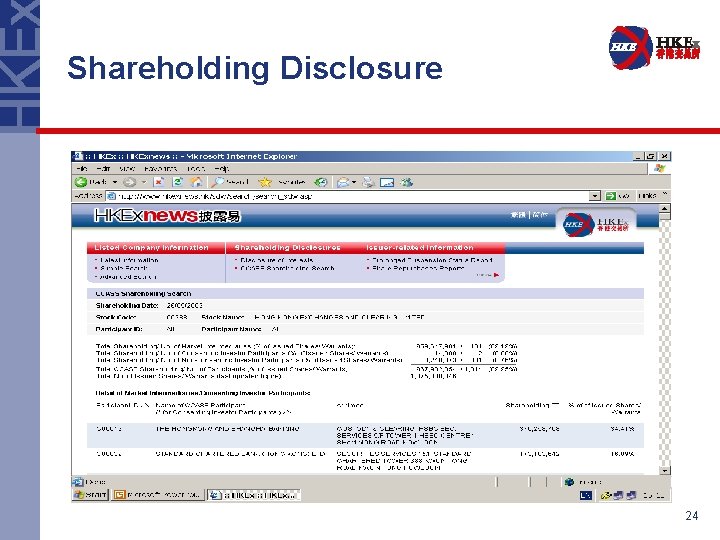Click the page scrollbar up arrow
Viewport: 720px width, 540px height.
(x=664, y=209)
